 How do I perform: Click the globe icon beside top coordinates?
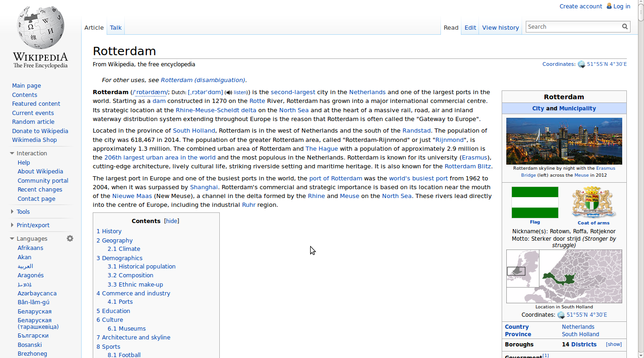pyautogui.click(x=581, y=64)
